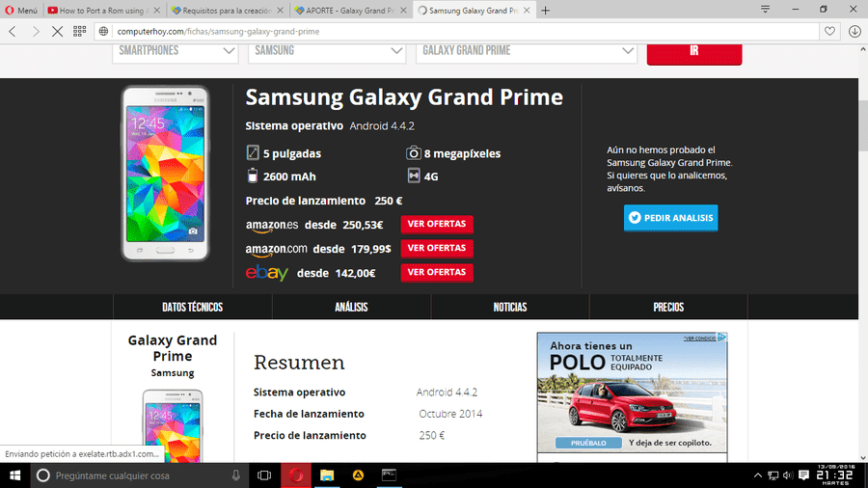Viewport: 868px width, 488px height.
Task: Click the screen size icon by 5 pulgadas
Action: pyautogui.click(x=253, y=152)
